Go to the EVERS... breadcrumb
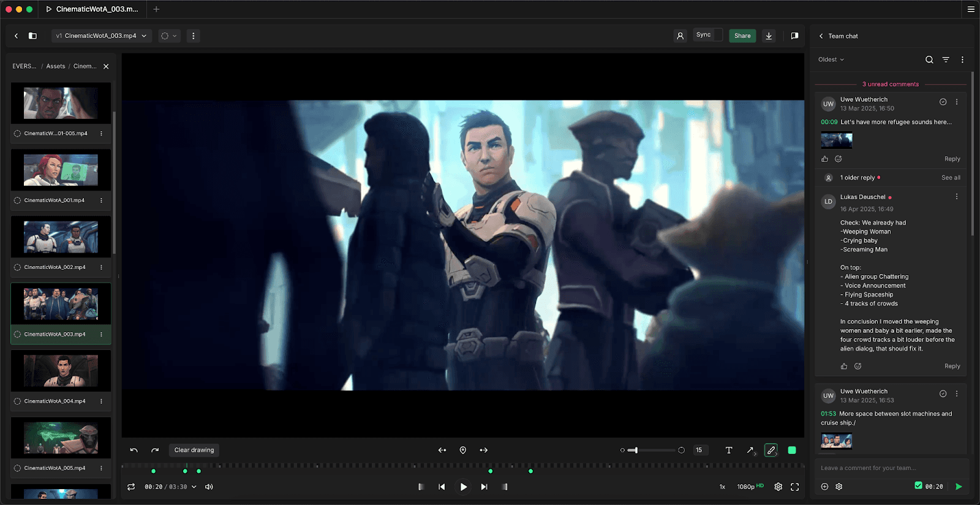 (24, 66)
